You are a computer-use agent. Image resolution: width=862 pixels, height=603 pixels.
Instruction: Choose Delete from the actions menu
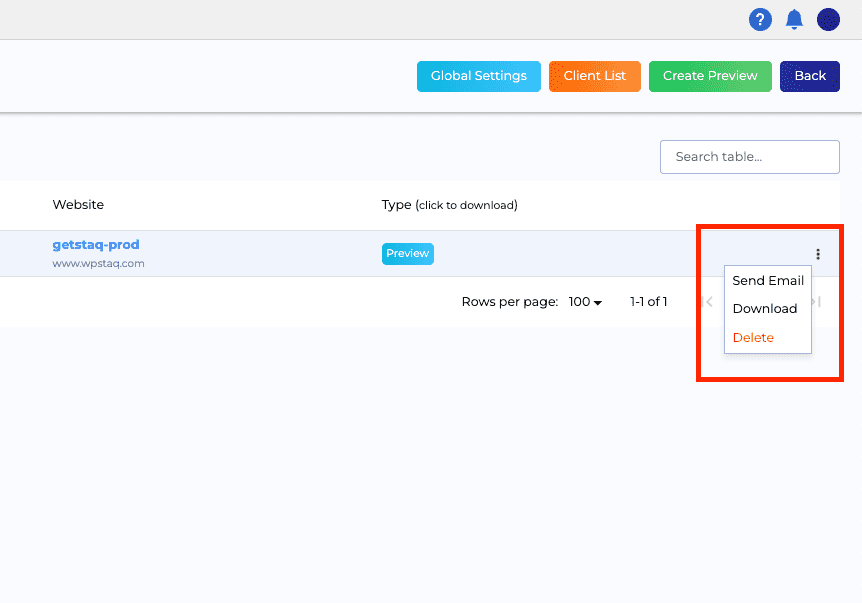pyautogui.click(x=753, y=337)
